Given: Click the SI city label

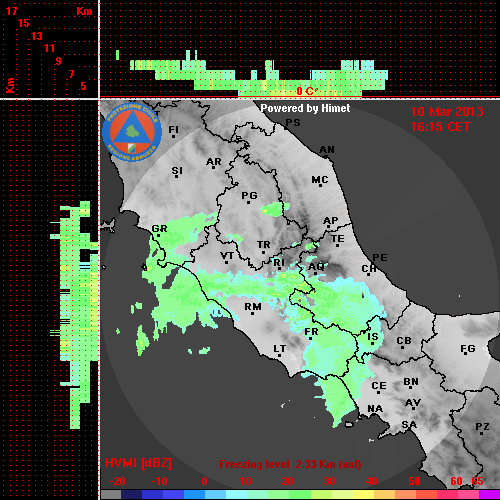Looking at the screenshot, I should (x=177, y=171).
